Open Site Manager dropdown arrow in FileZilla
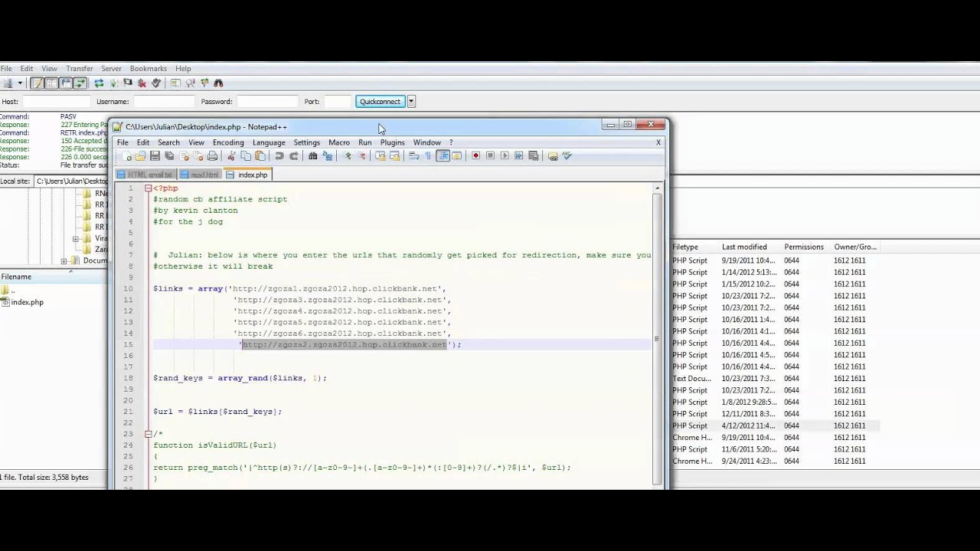 [x=20, y=83]
